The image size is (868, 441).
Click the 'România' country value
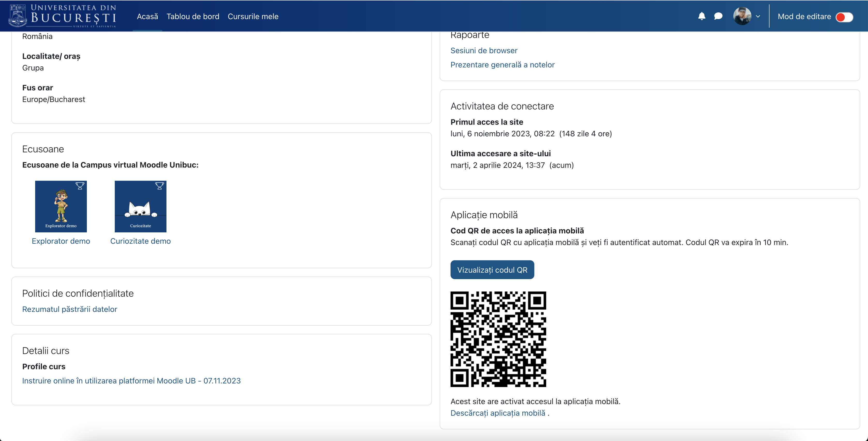tap(37, 36)
